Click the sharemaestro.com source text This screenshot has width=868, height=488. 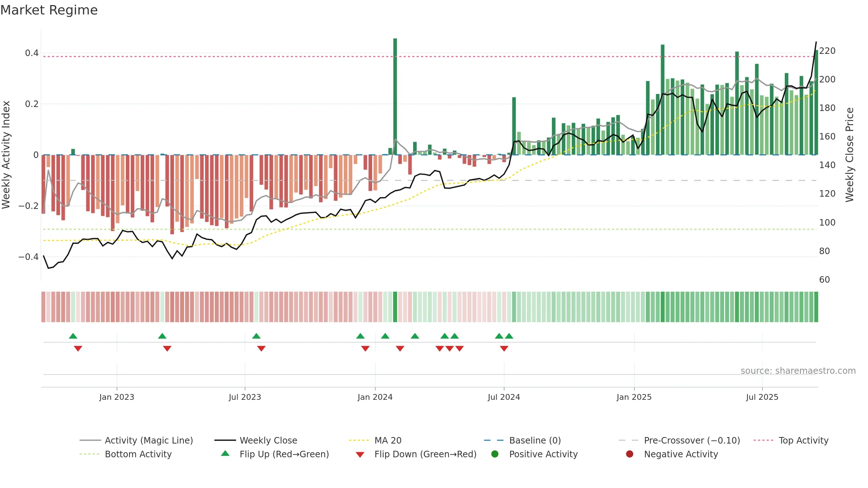798,371
